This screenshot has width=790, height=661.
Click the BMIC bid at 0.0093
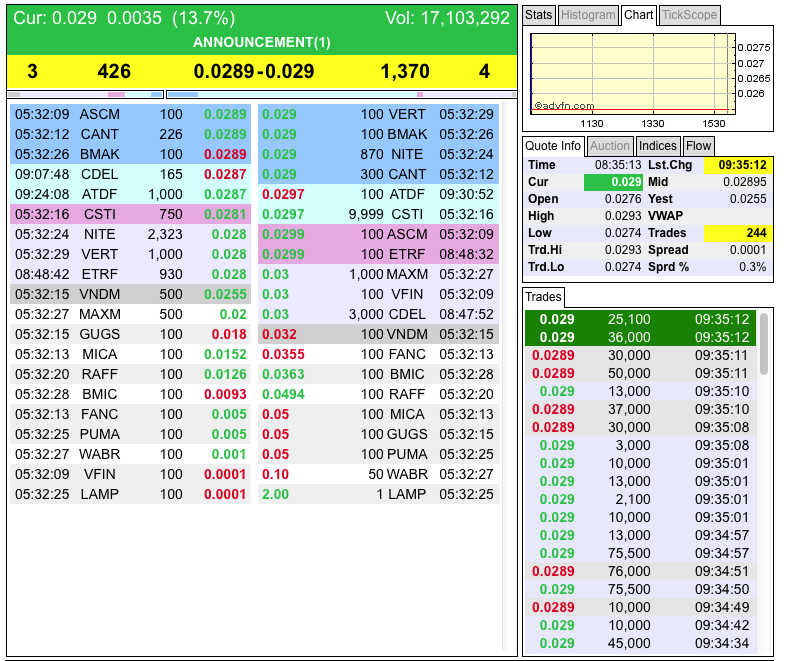pyautogui.click(x=130, y=394)
